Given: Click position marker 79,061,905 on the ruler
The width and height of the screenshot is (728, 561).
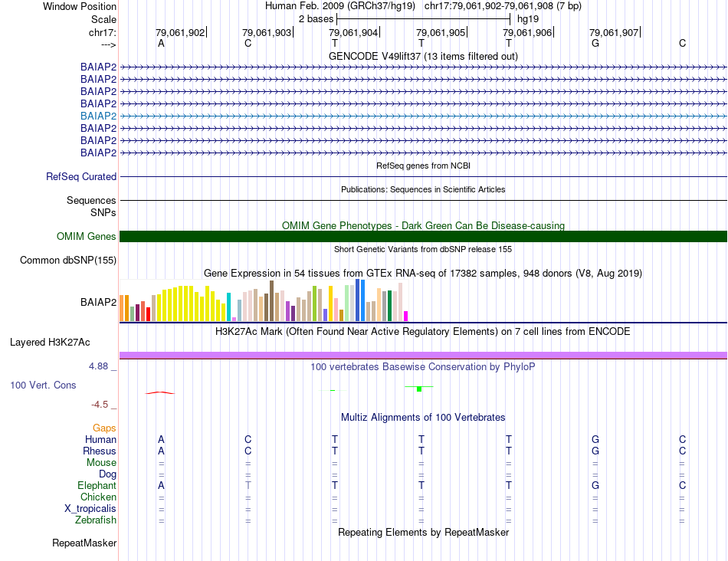Looking at the screenshot, I should (441, 32).
